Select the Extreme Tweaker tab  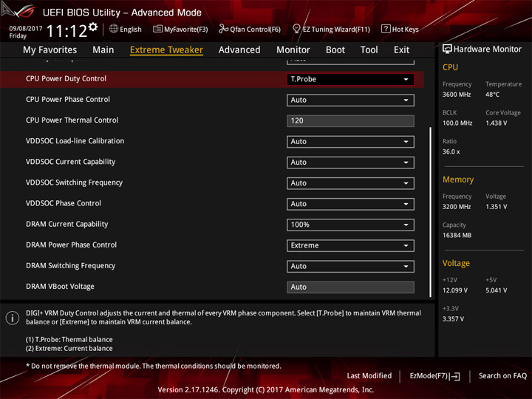(166, 50)
